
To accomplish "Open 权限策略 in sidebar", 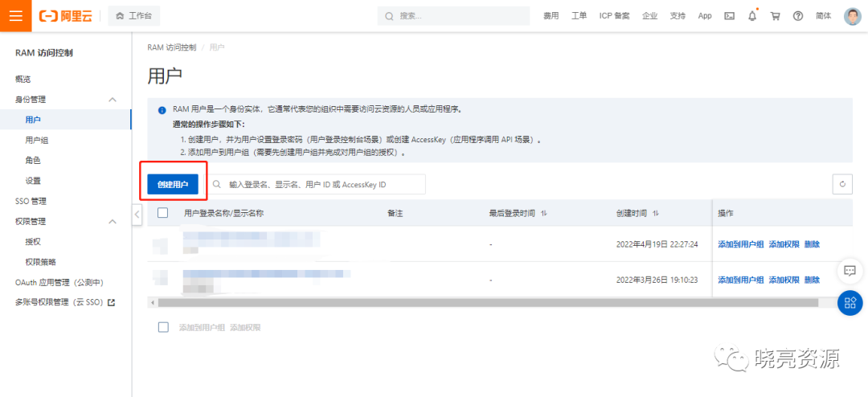I will click(40, 262).
